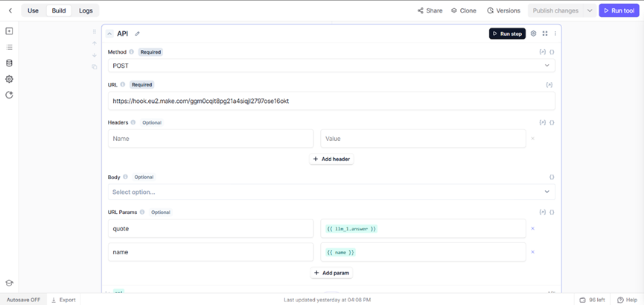
Task: Open the steps list sidebar icon
Action: 9,47
